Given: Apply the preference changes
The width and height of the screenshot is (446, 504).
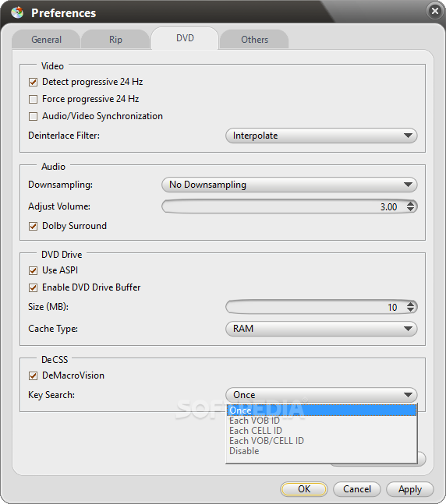Looking at the screenshot, I should click(410, 489).
